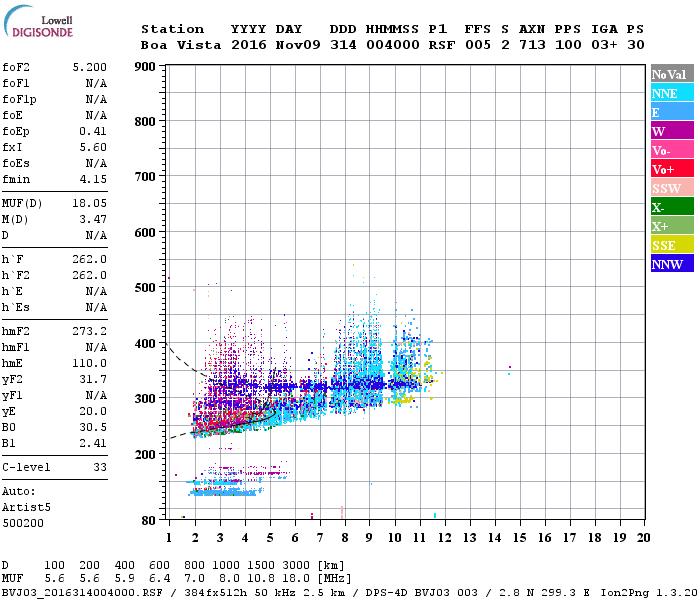Click the 900 km axis label
The width and height of the screenshot is (700, 600).
145,67
